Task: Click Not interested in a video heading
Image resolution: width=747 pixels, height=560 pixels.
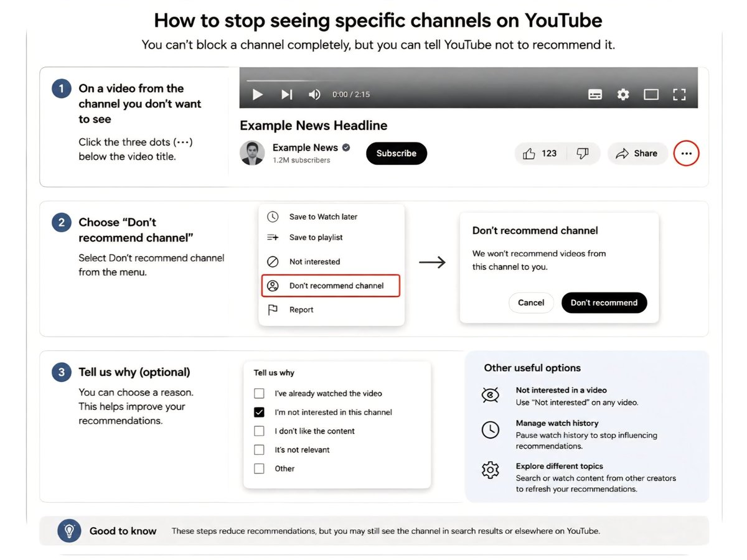Action: coord(561,390)
